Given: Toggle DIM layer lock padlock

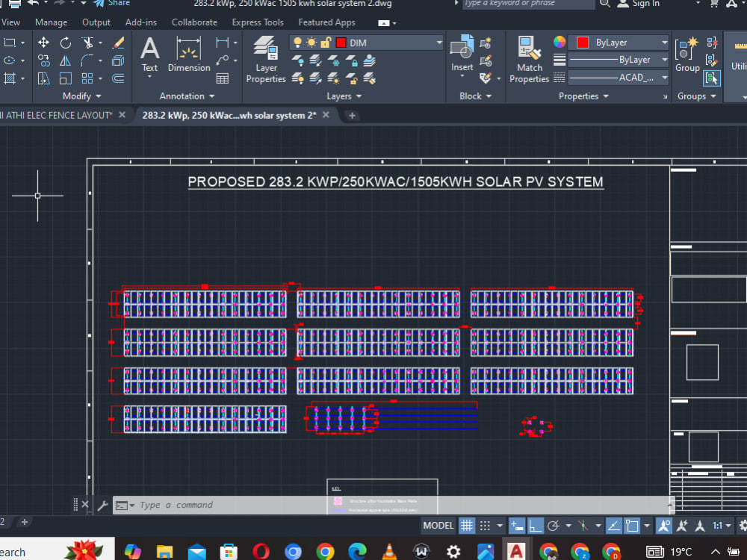Looking at the screenshot, I should (x=326, y=43).
